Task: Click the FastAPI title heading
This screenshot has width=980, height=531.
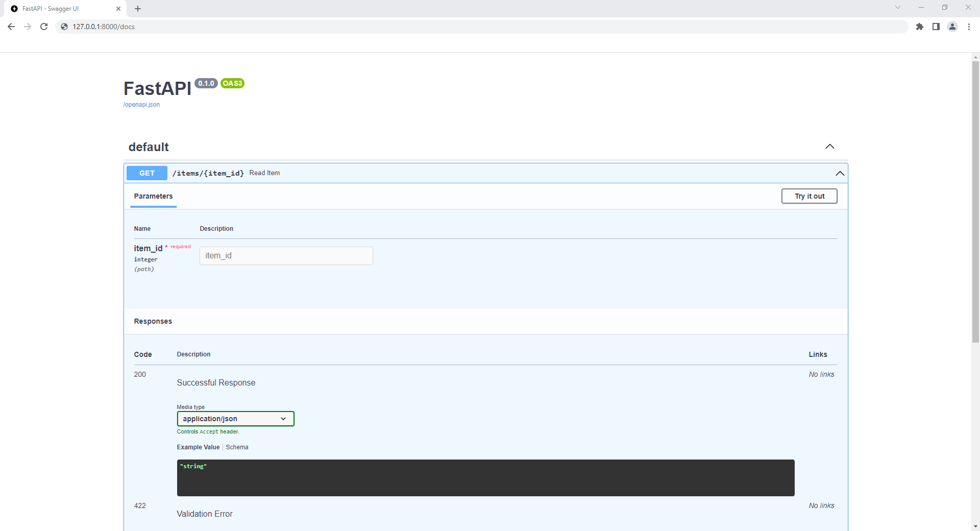Action: (x=157, y=89)
